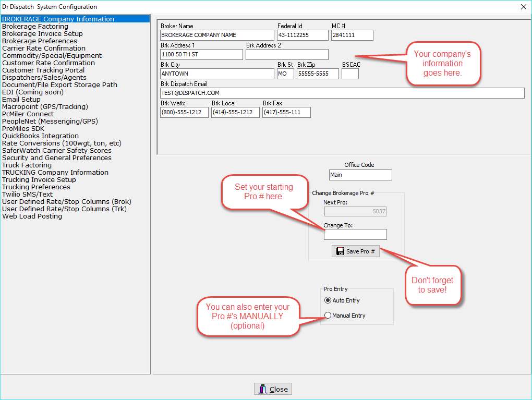Open User Defined Rate/Stop Columns (Brok)
The image size is (532, 400).
click(x=67, y=201)
